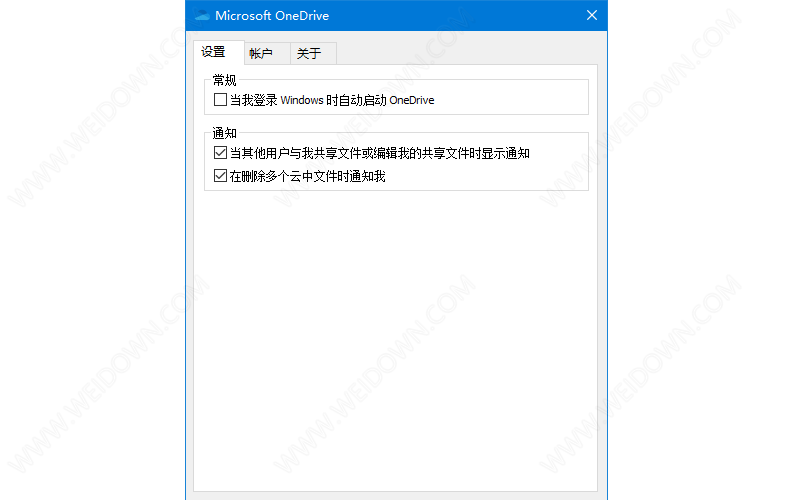
Task: Click the 常规 group label
Action: click(224, 80)
